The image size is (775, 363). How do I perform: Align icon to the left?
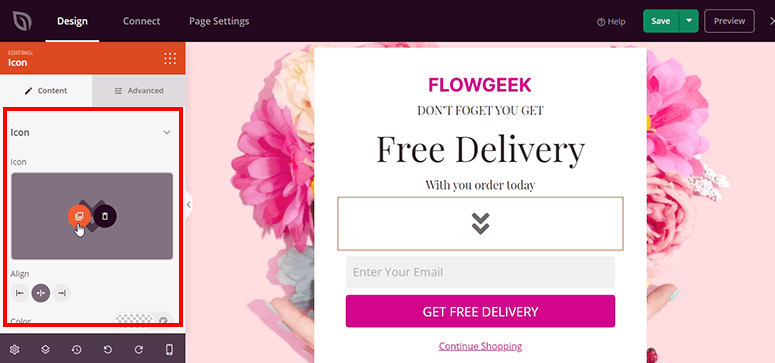[20, 293]
